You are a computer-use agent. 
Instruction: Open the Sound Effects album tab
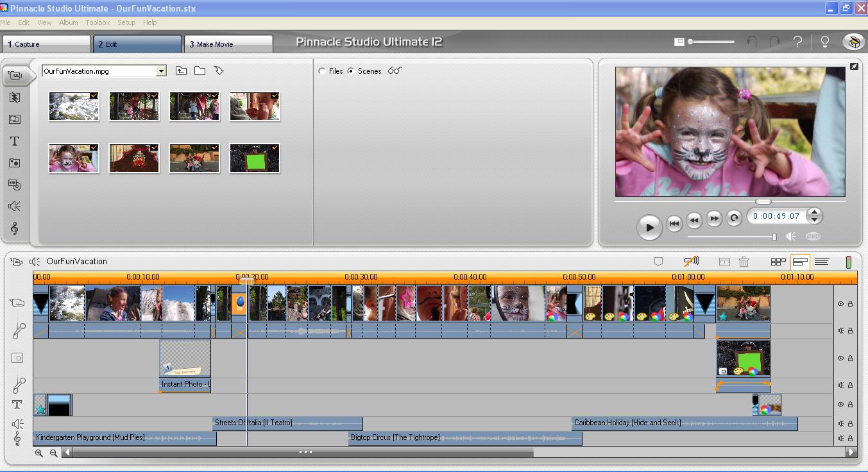coord(14,206)
